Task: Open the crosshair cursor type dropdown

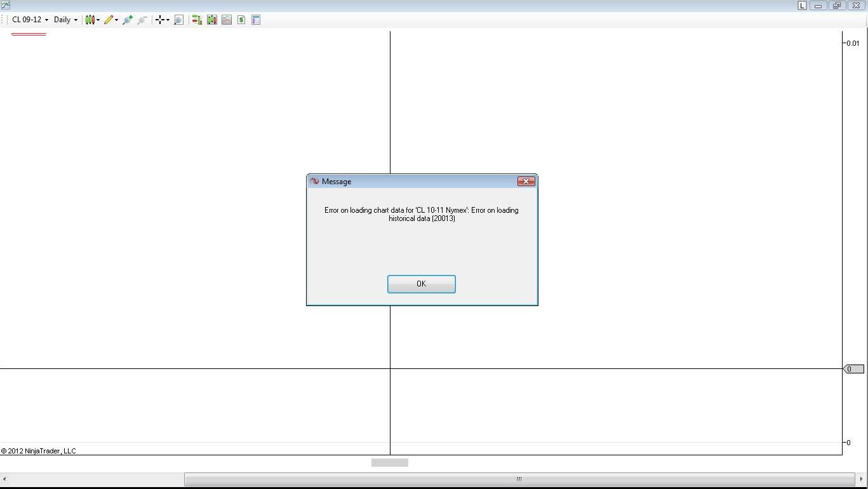Action: 163,20
